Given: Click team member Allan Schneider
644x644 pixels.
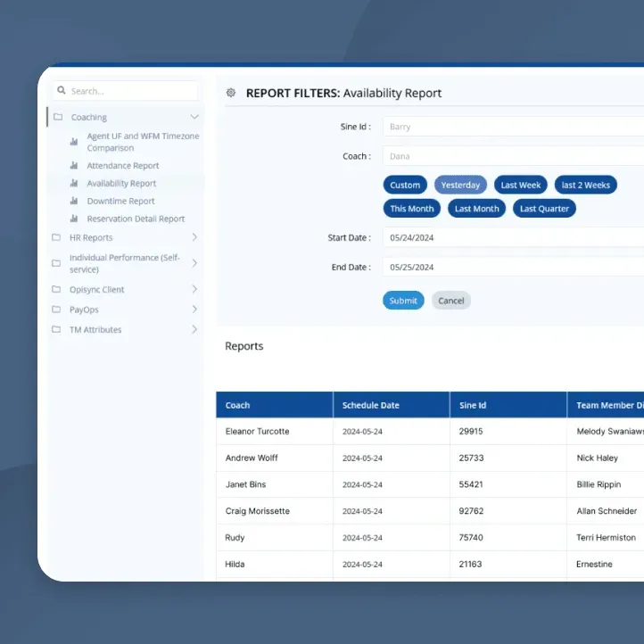Looking at the screenshot, I should 607,511.
